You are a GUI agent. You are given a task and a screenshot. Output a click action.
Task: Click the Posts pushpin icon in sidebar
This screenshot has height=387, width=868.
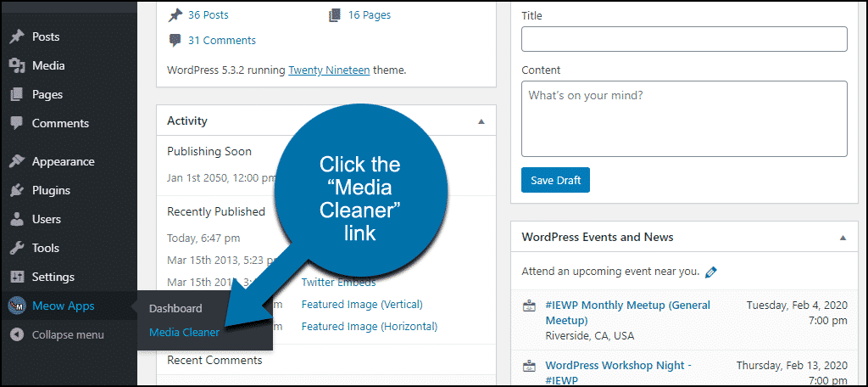tap(17, 36)
